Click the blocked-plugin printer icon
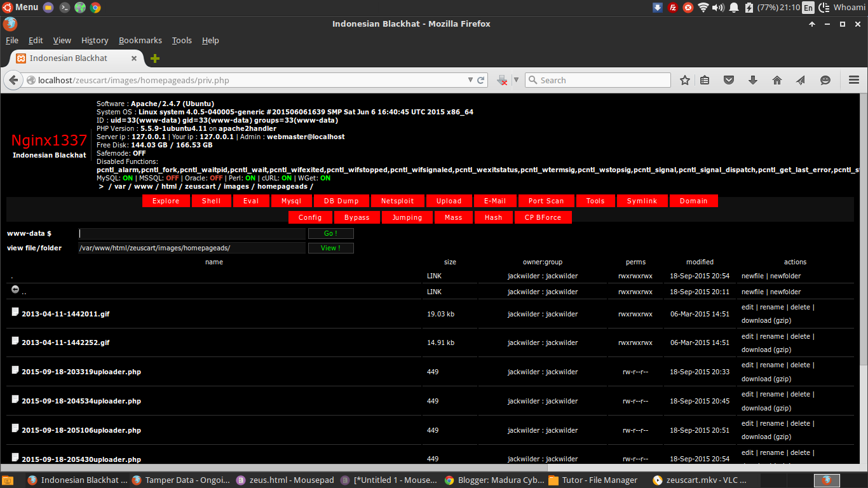 pyautogui.click(x=502, y=80)
